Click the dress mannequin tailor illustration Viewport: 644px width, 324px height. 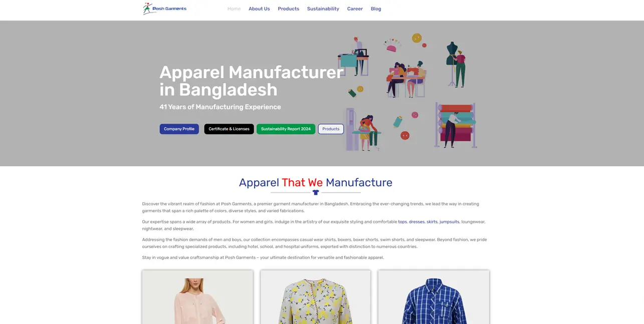tap(456, 64)
